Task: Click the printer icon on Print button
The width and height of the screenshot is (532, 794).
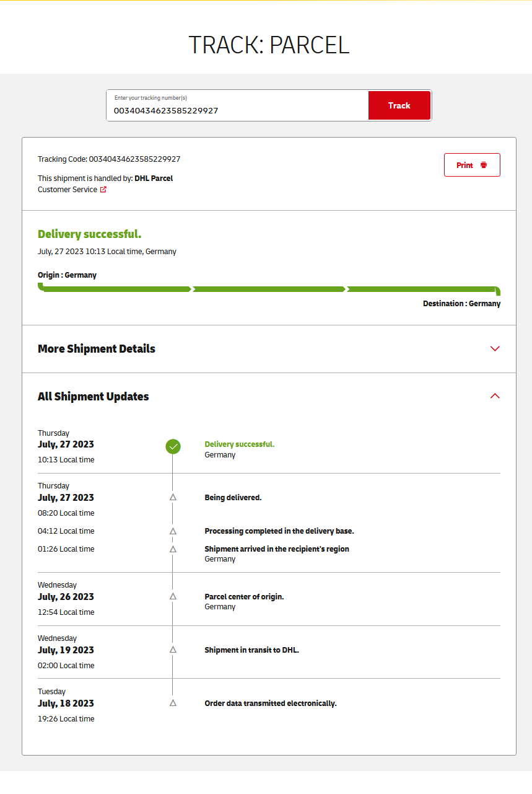Action: point(484,165)
